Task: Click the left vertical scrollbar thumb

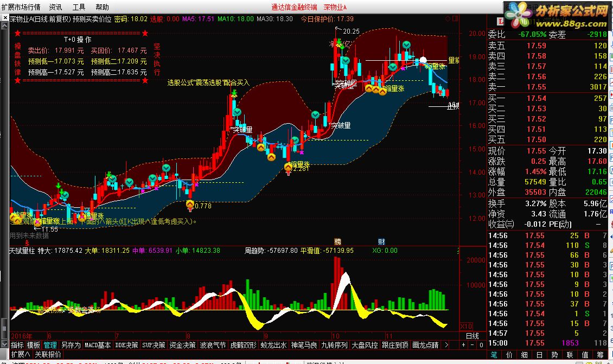Action: [x=5, y=328]
